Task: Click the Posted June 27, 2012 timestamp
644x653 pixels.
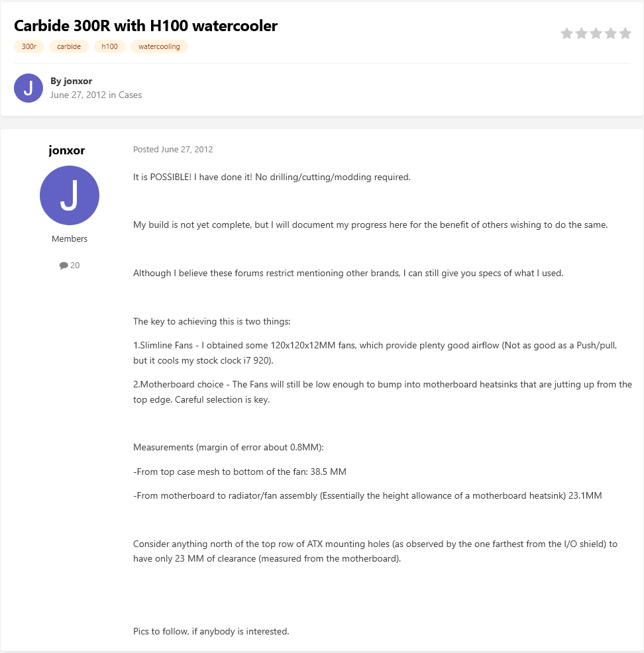Action: 173,150
